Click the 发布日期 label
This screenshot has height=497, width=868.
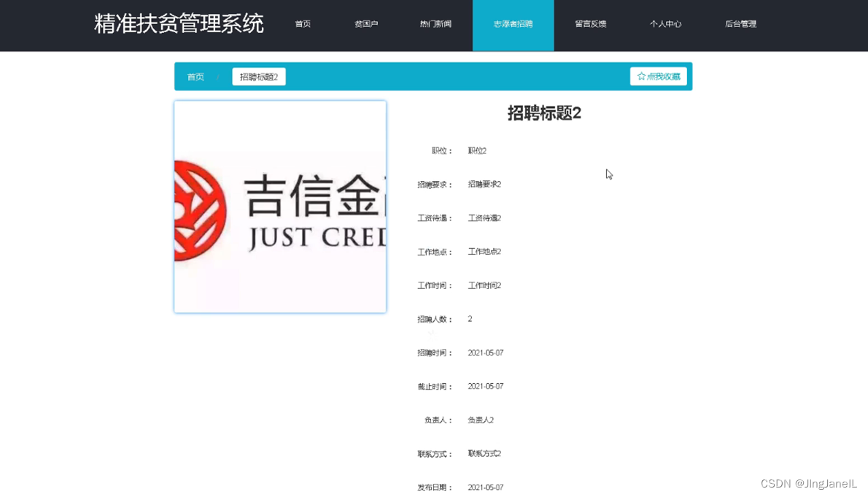tap(435, 488)
